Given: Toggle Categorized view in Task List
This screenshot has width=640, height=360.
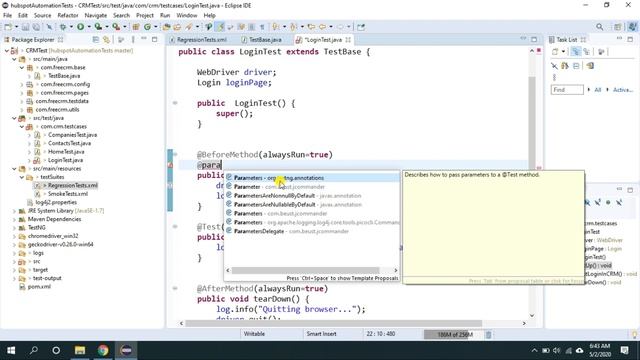Looking at the screenshot, I should pyautogui.click(x=576, y=52).
